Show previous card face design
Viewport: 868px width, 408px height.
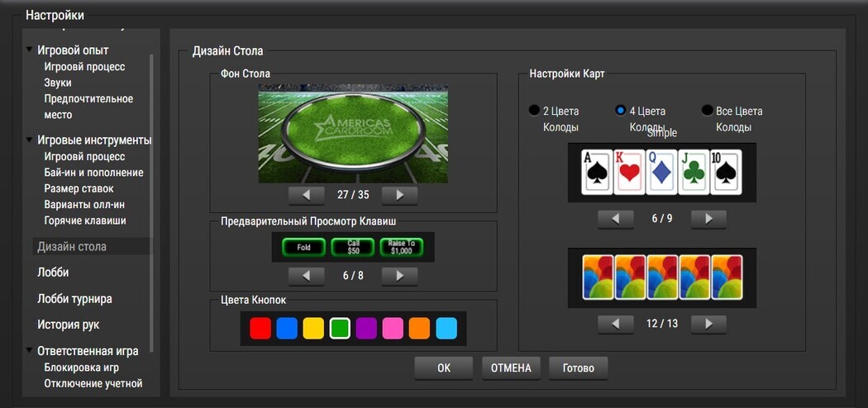point(615,219)
